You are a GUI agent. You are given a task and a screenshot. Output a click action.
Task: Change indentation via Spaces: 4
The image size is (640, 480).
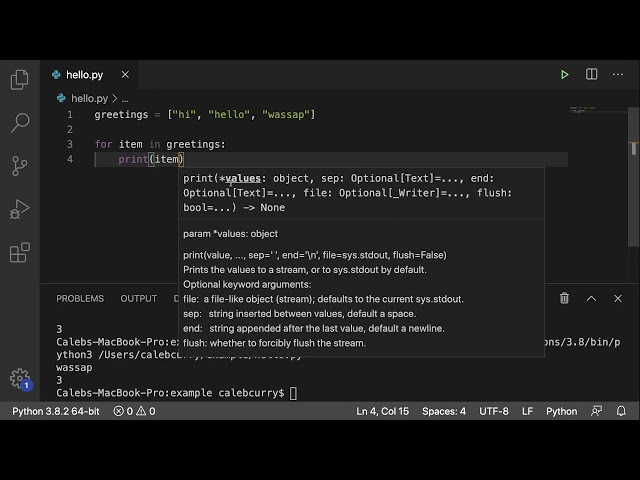(444, 411)
